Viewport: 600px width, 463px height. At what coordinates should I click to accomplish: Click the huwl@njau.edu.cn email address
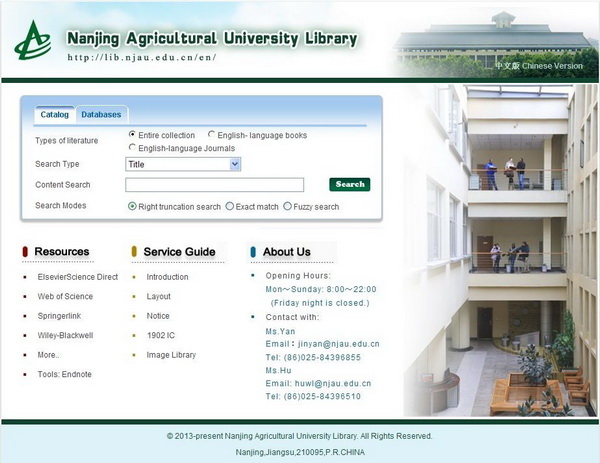click(x=333, y=383)
